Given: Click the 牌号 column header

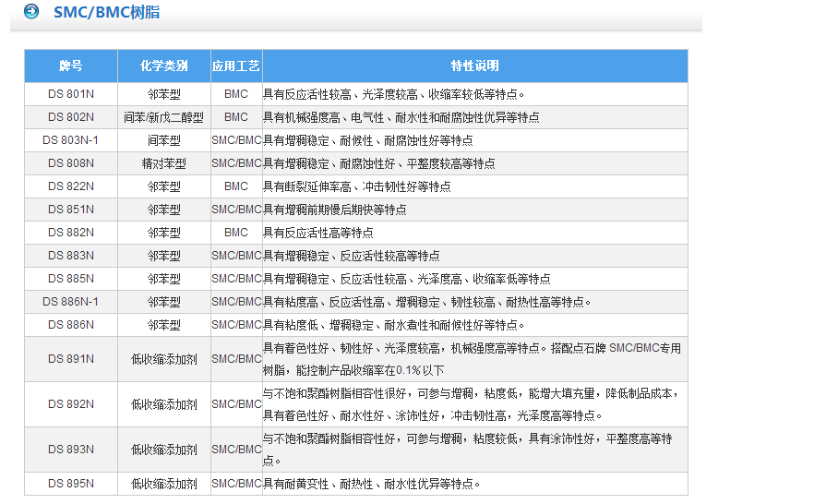Looking at the screenshot, I should point(71,66).
